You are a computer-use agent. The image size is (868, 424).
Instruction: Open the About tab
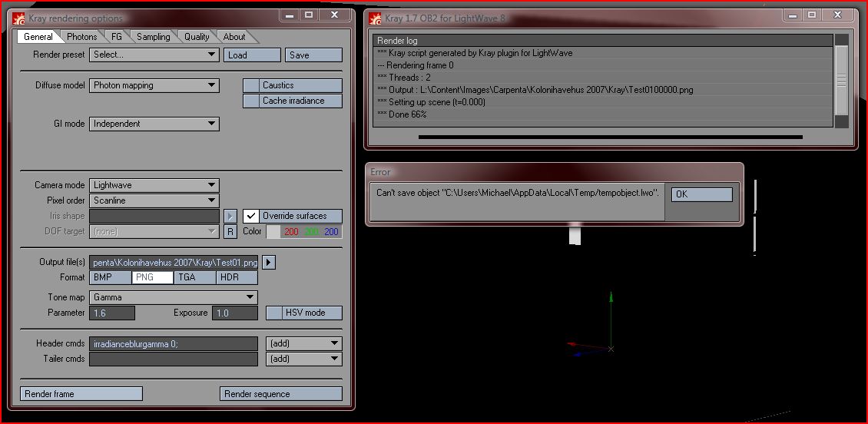pos(234,37)
